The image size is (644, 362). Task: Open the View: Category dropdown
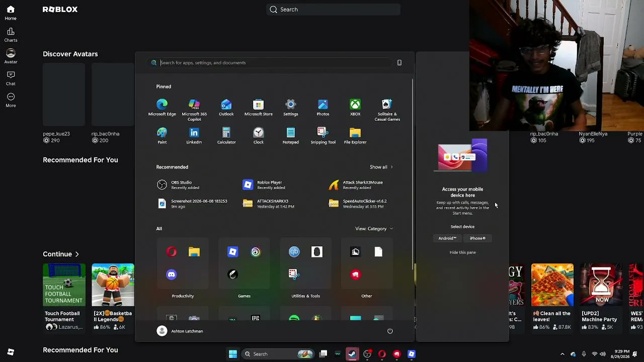[374, 229]
